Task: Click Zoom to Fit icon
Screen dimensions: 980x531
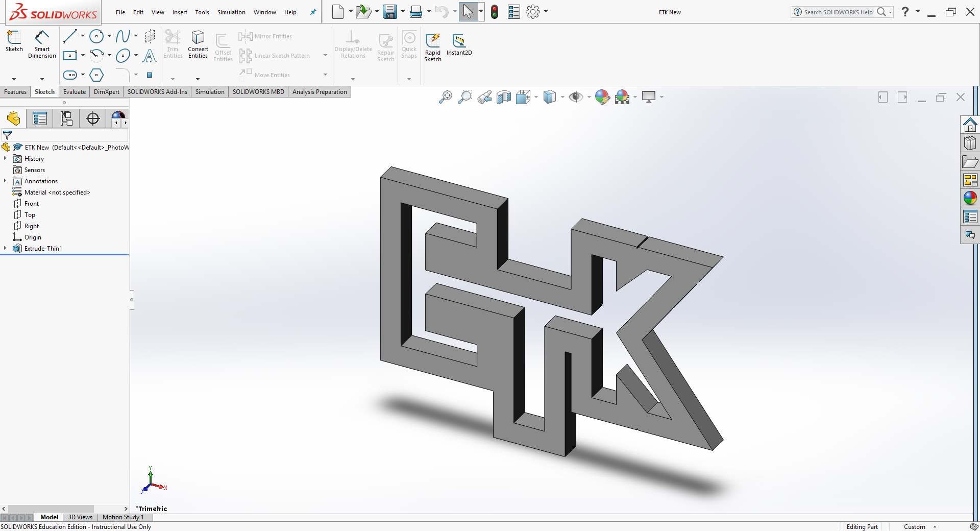Action: (x=446, y=97)
